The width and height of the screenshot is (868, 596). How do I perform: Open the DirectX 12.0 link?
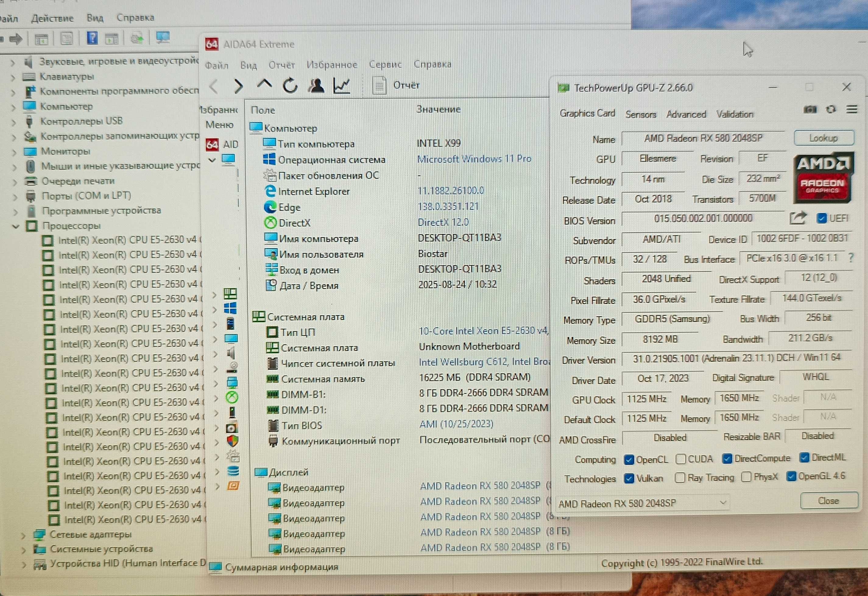[x=443, y=222]
